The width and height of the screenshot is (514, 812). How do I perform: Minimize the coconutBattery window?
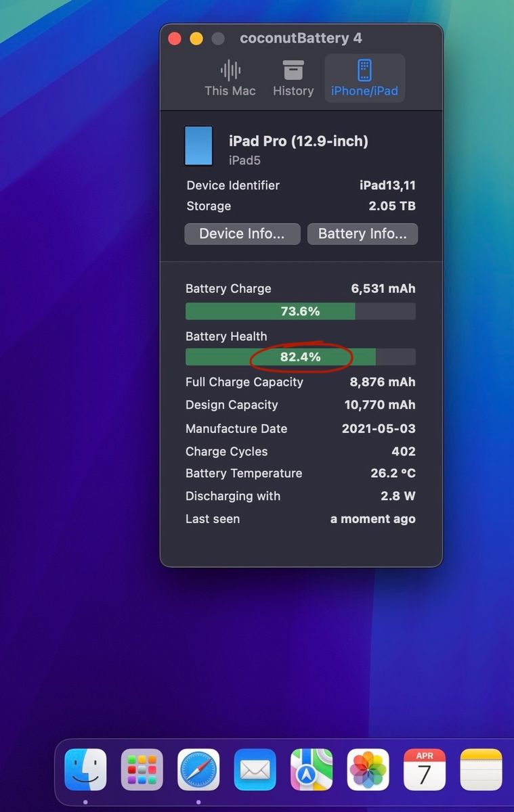click(x=196, y=39)
